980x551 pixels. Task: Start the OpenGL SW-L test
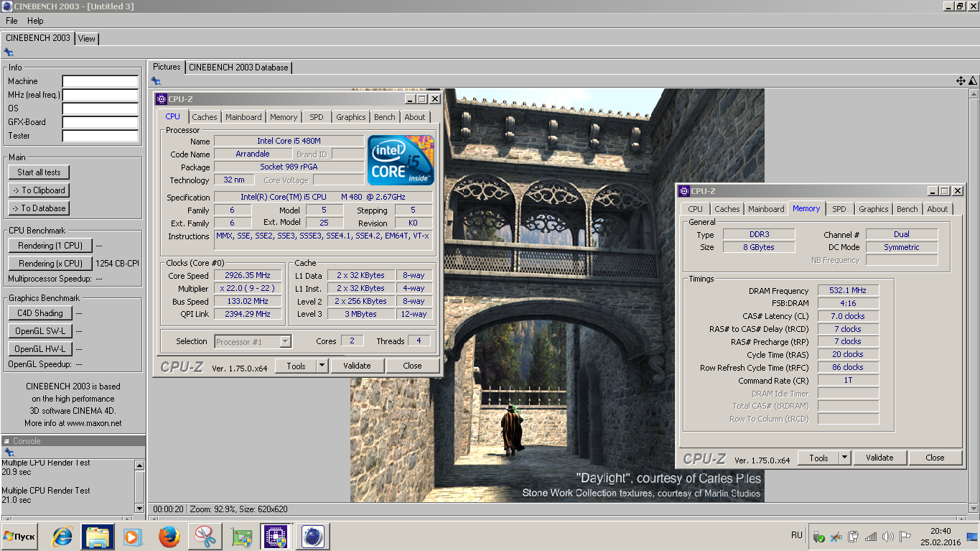point(40,331)
